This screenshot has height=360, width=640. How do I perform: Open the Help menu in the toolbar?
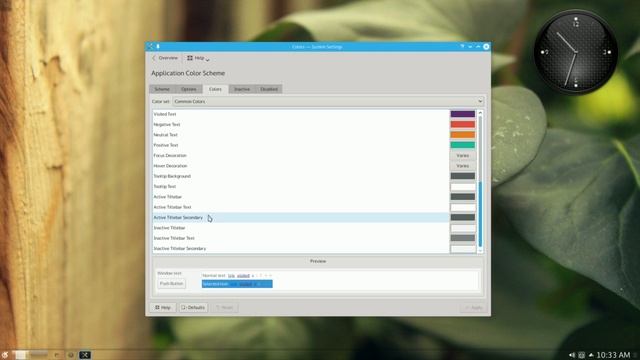coord(198,58)
